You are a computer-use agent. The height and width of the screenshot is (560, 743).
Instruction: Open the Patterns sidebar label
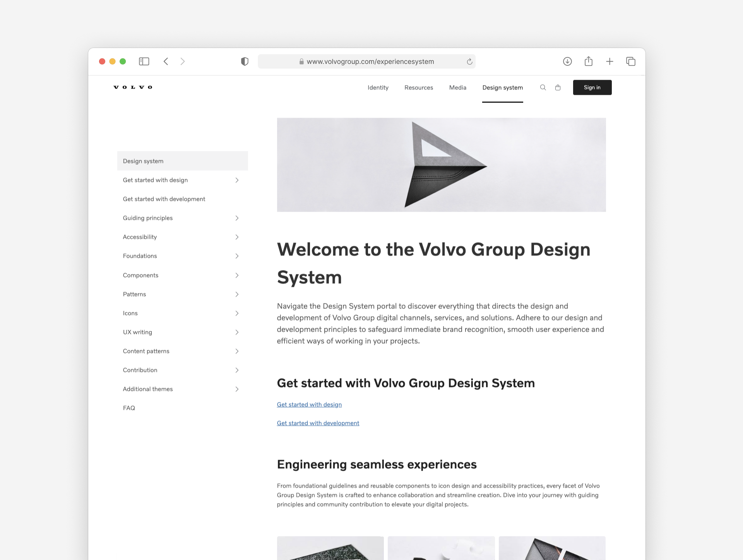[x=134, y=294]
